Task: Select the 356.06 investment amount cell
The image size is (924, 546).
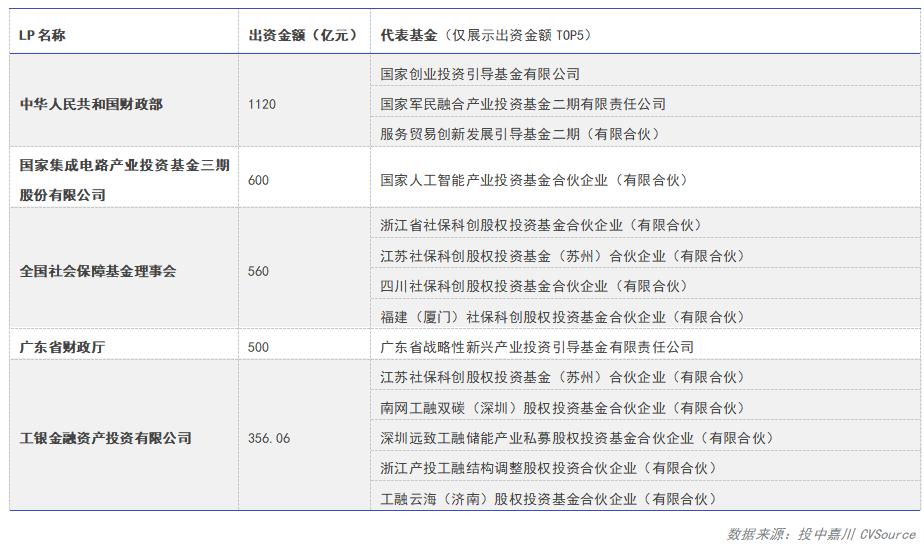Action: tap(269, 438)
